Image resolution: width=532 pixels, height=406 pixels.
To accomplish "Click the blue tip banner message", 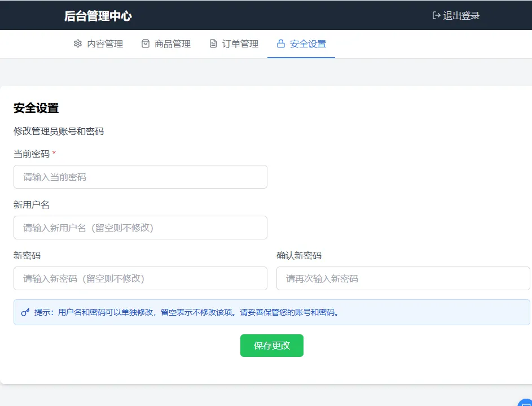I will 186,312.
